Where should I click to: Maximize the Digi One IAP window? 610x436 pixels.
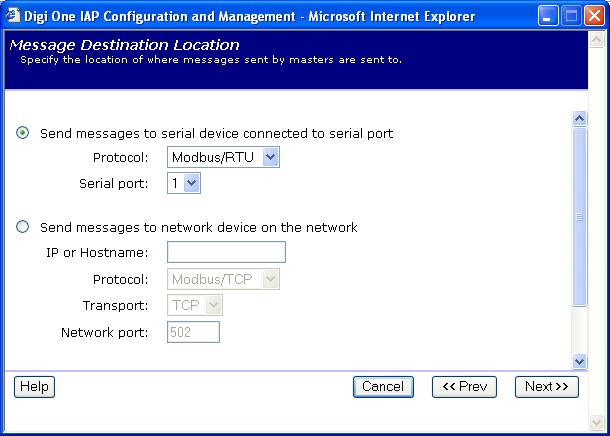click(571, 15)
